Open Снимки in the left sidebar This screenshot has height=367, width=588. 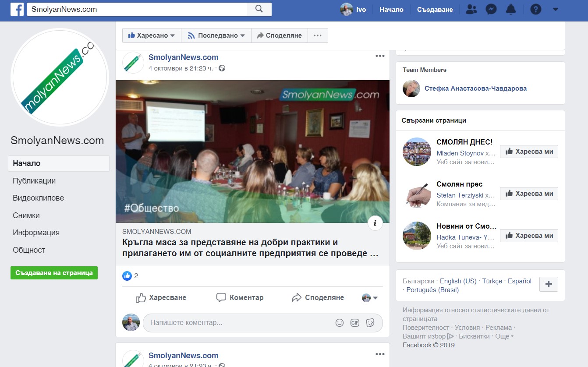click(x=26, y=215)
